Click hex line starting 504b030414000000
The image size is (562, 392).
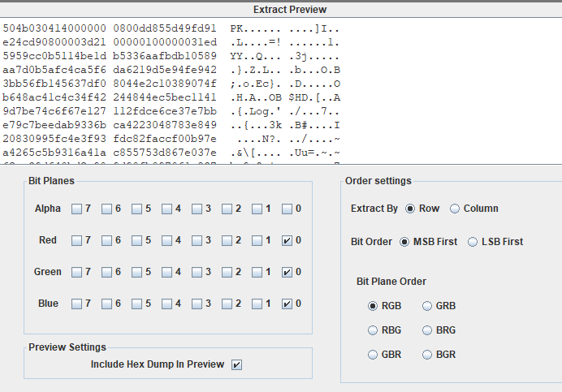171,28
